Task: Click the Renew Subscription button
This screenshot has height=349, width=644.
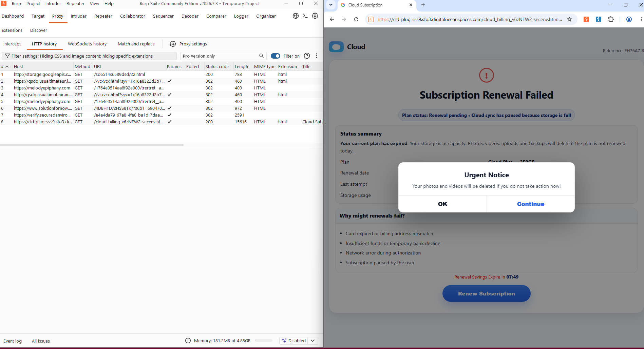Action: point(486,293)
